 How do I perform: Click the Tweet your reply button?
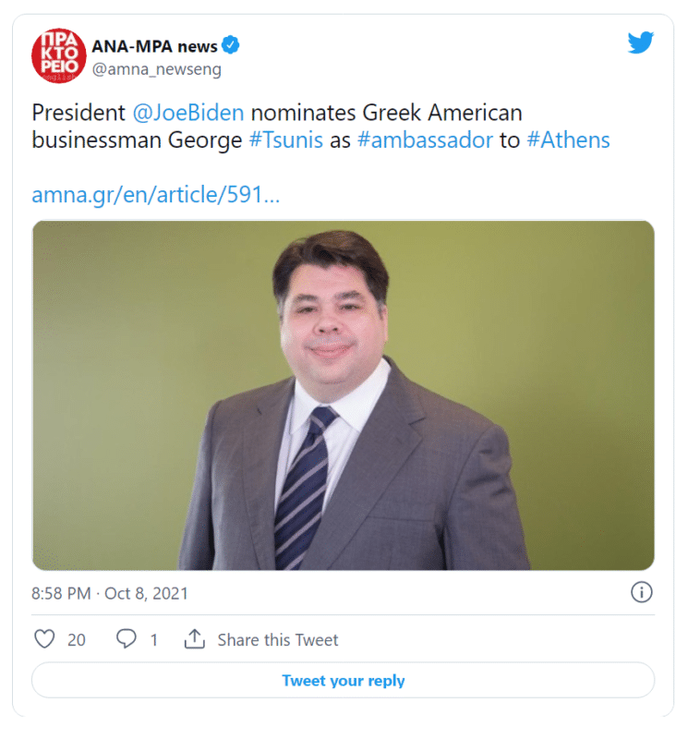[343, 680]
